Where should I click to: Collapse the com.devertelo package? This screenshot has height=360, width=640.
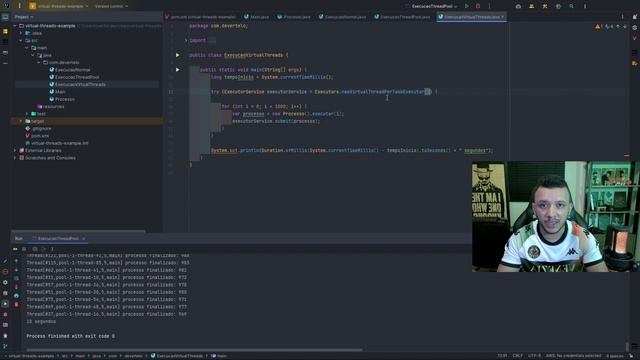pos(39,62)
